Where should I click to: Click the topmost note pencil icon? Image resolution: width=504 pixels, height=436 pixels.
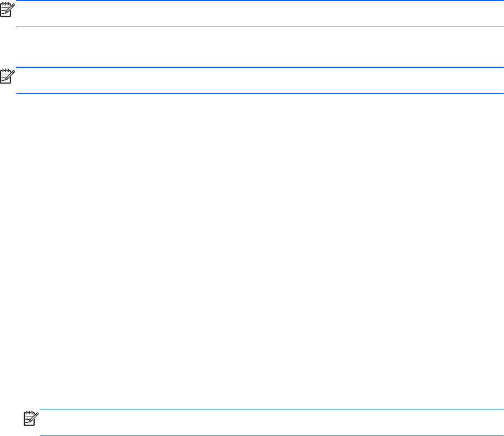point(8,9)
